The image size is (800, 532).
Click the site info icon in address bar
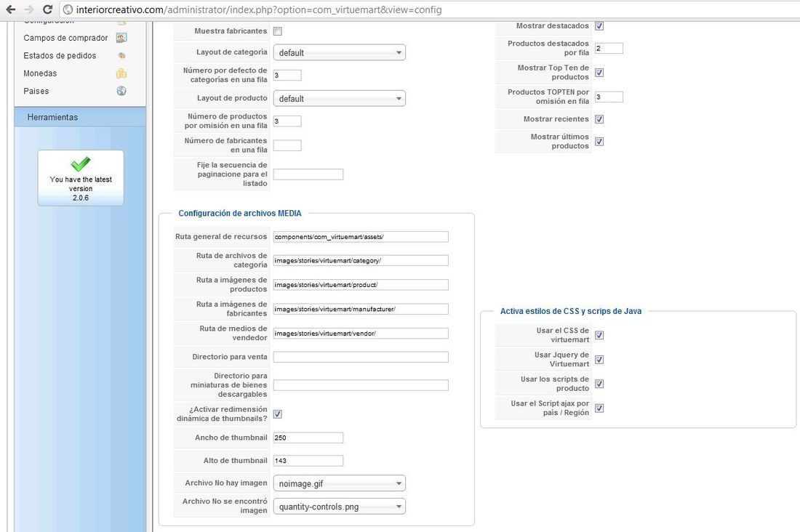(68, 9)
